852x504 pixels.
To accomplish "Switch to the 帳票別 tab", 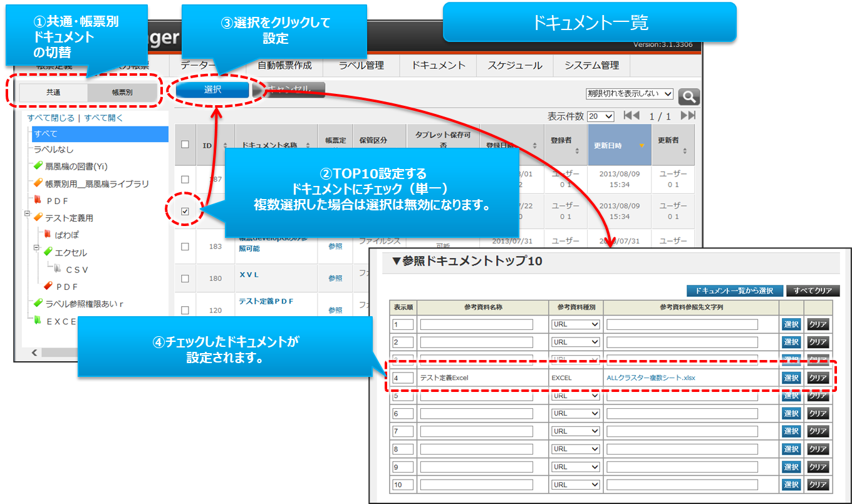I will click(122, 92).
